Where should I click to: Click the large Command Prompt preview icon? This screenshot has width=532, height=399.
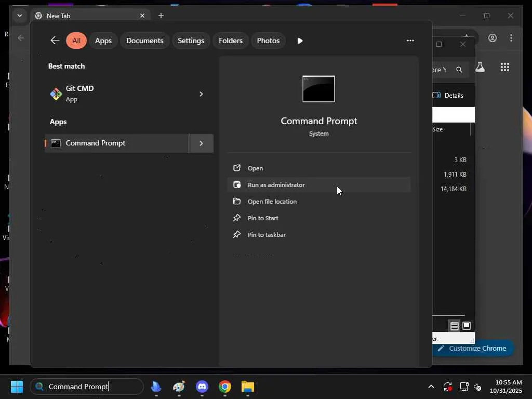[318, 89]
